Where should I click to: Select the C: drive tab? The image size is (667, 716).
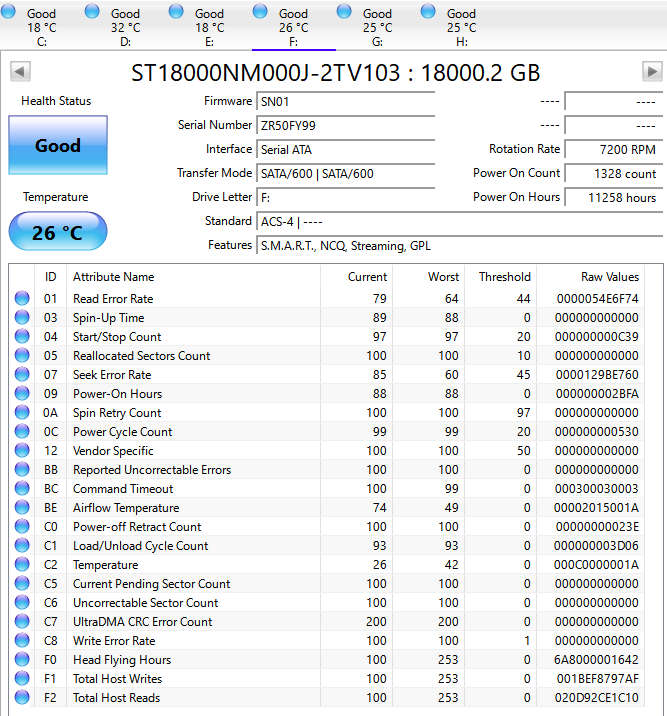click(42, 26)
